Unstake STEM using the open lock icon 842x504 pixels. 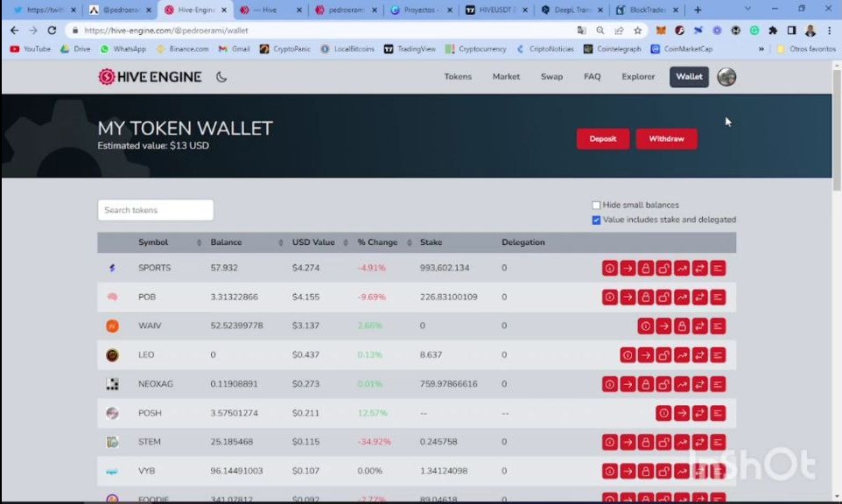pyautogui.click(x=663, y=442)
